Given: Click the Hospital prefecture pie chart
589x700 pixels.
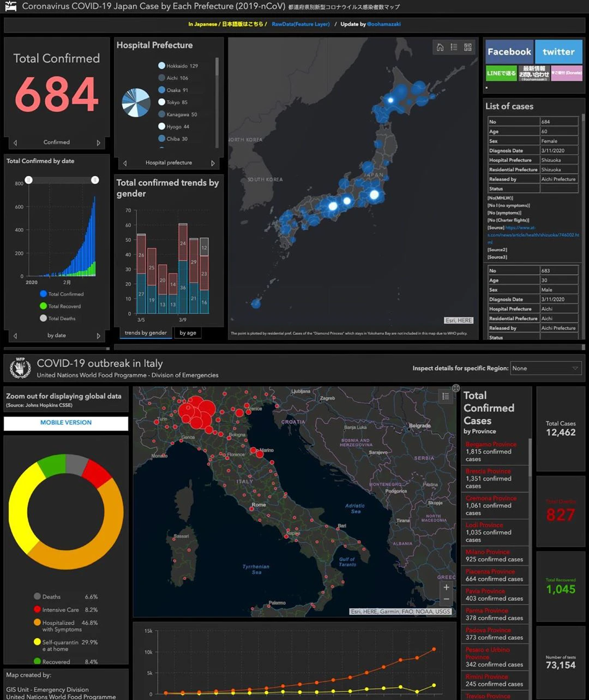Looking at the screenshot, I should [x=136, y=103].
